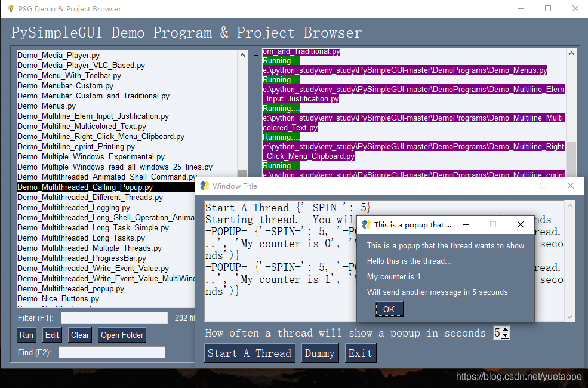
Task: Click the Clear button
Action: pyautogui.click(x=80, y=335)
